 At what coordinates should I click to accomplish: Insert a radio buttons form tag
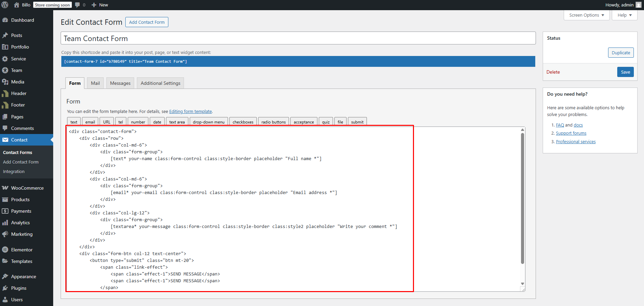tap(273, 122)
